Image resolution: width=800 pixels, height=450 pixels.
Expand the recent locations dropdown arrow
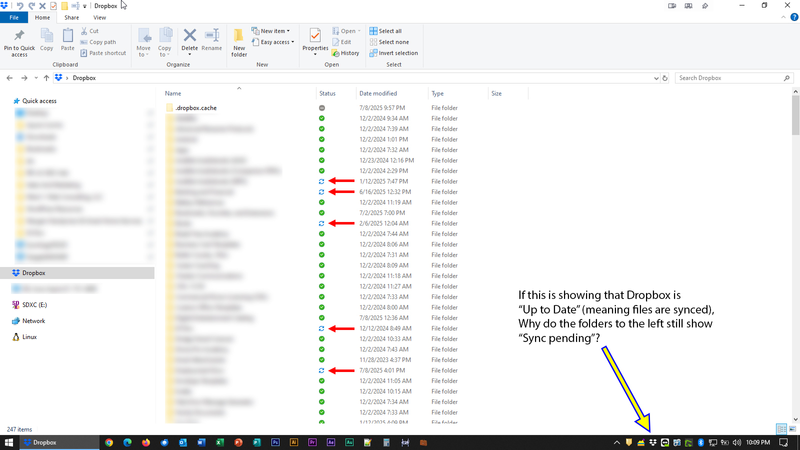(35, 78)
